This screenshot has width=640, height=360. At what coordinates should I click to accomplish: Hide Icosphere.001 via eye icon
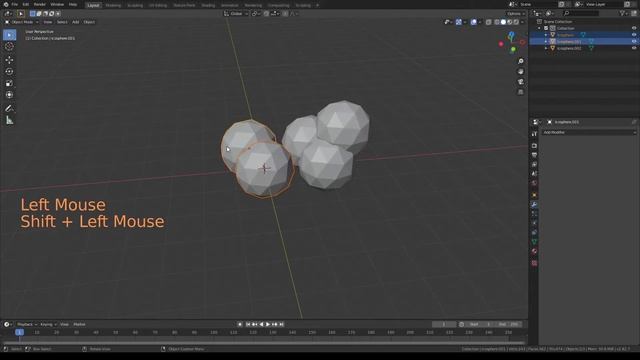point(634,41)
